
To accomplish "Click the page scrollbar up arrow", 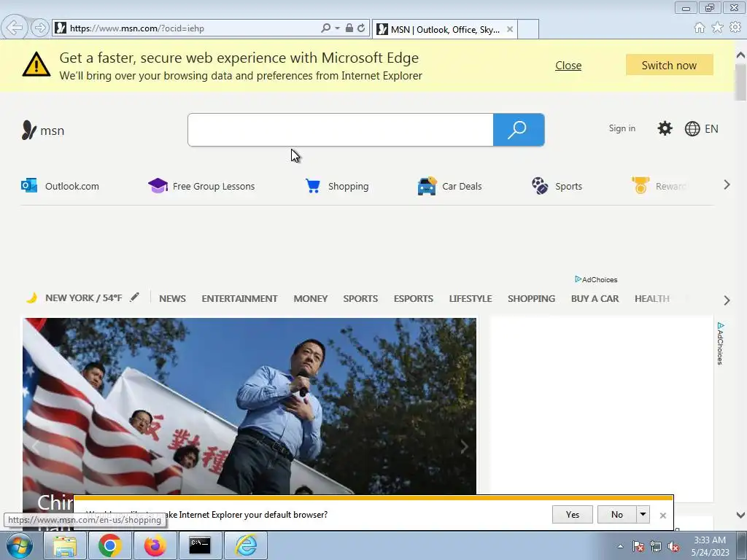I will click(740, 55).
